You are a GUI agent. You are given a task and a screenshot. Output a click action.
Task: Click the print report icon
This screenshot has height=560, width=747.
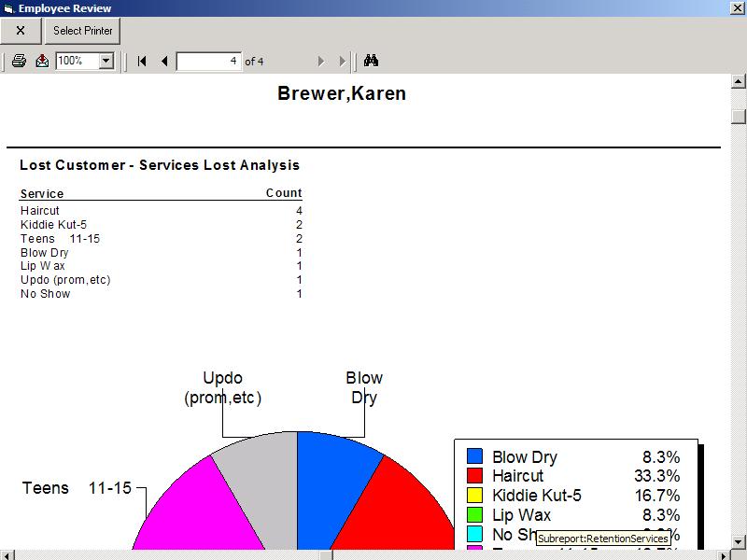click(19, 61)
